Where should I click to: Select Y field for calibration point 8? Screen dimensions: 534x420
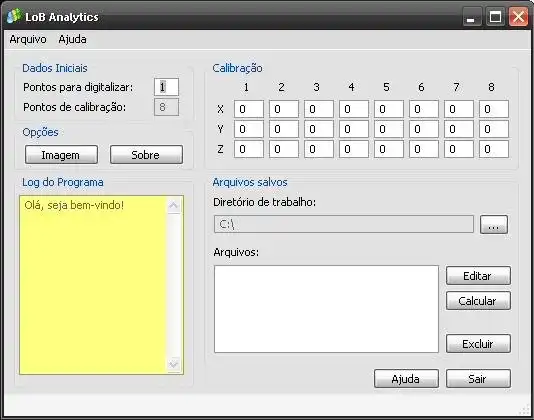click(494, 129)
